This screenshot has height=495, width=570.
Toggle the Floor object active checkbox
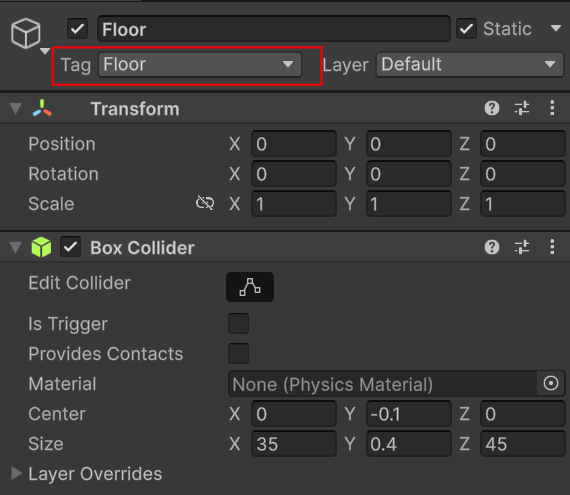(x=77, y=29)
